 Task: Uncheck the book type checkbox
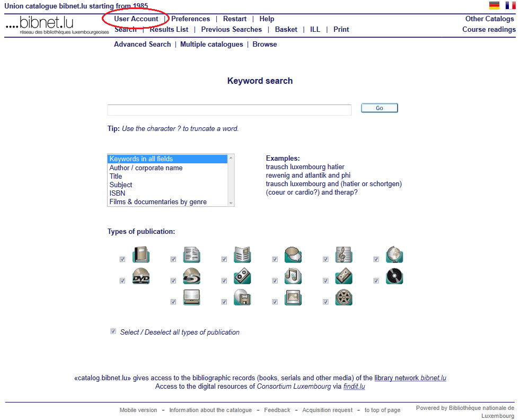pos(122,259)
